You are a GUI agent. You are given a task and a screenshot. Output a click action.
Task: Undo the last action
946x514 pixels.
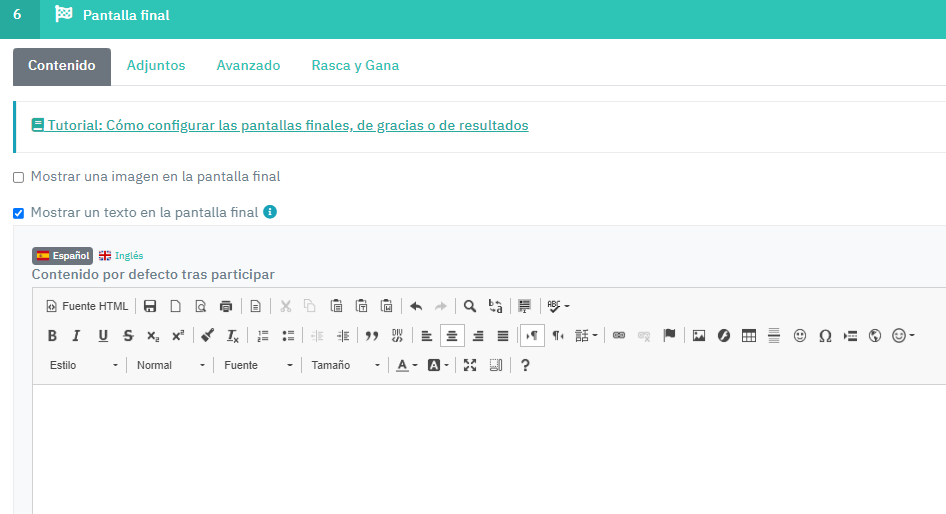pos(416,306)
